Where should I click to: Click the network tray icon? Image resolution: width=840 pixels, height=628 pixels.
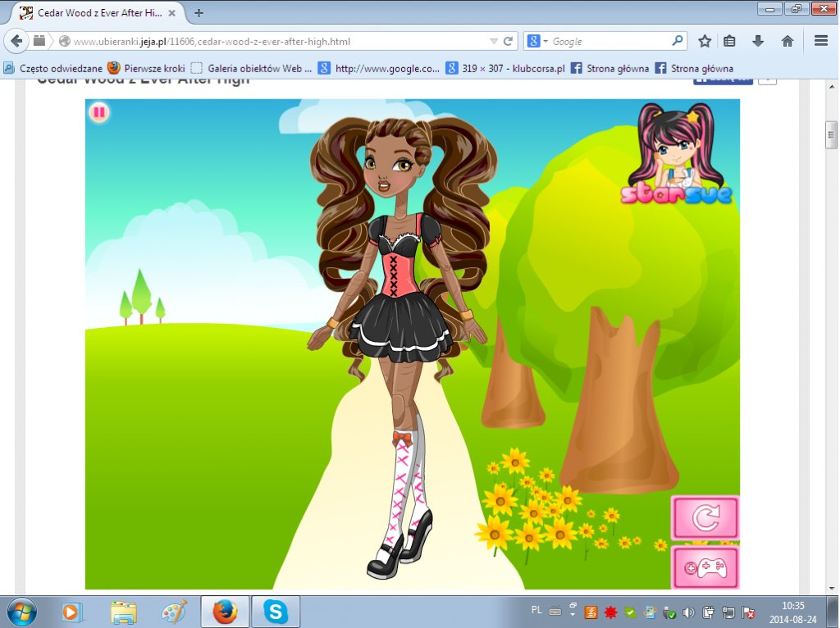pos(728,612)
